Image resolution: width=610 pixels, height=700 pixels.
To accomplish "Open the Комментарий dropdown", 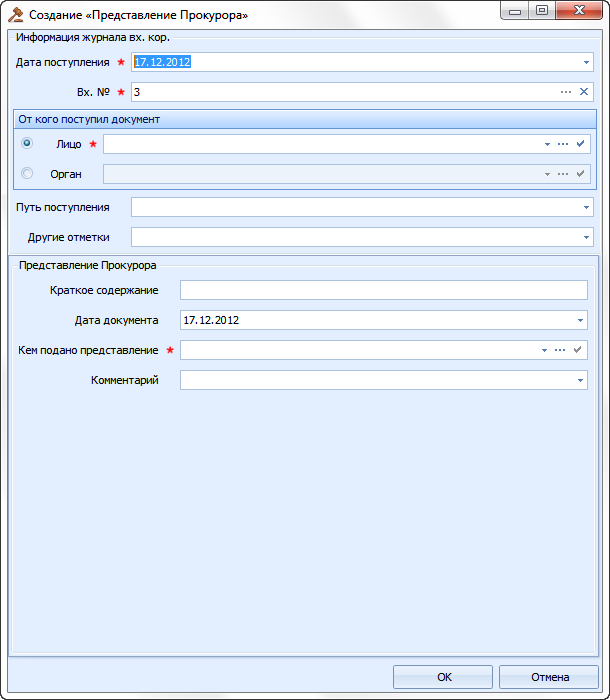I will coord(580,380).
